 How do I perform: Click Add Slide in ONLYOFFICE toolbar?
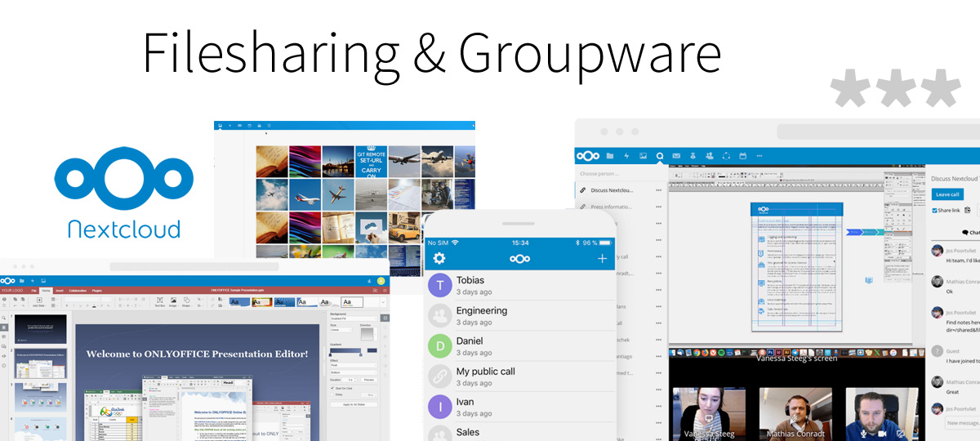[x=39, y=302]
